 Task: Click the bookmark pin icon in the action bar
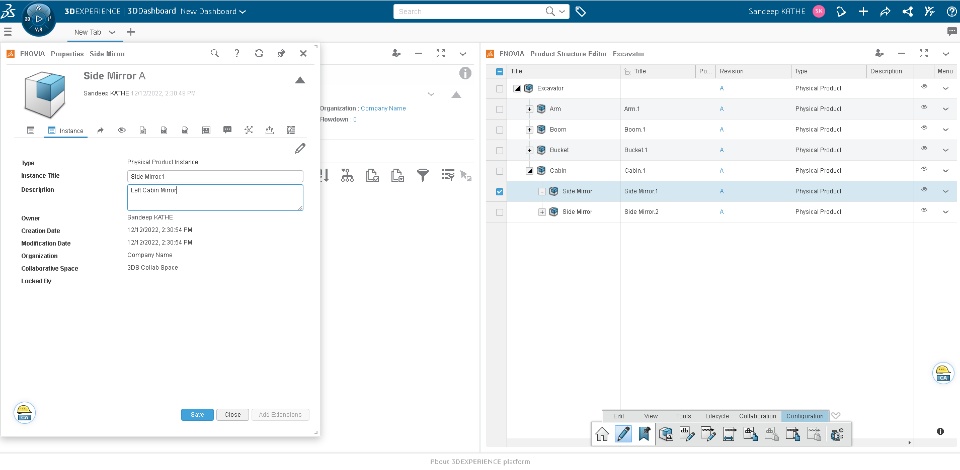(643, 434)
